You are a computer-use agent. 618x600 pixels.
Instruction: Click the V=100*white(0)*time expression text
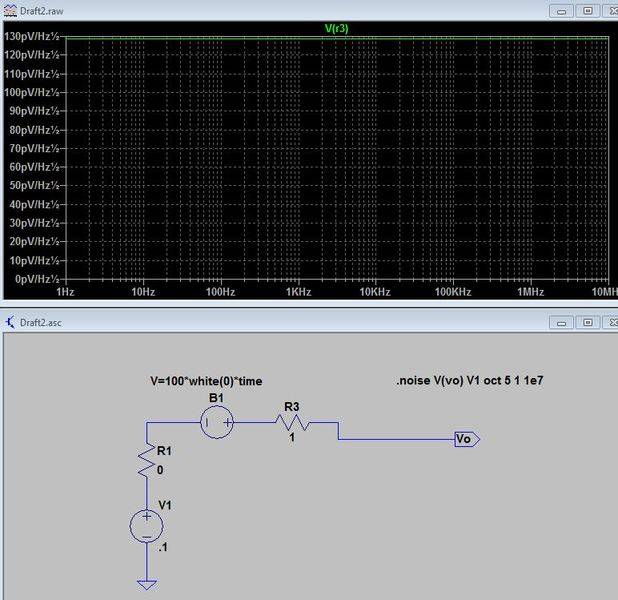[x=206, y=381]
